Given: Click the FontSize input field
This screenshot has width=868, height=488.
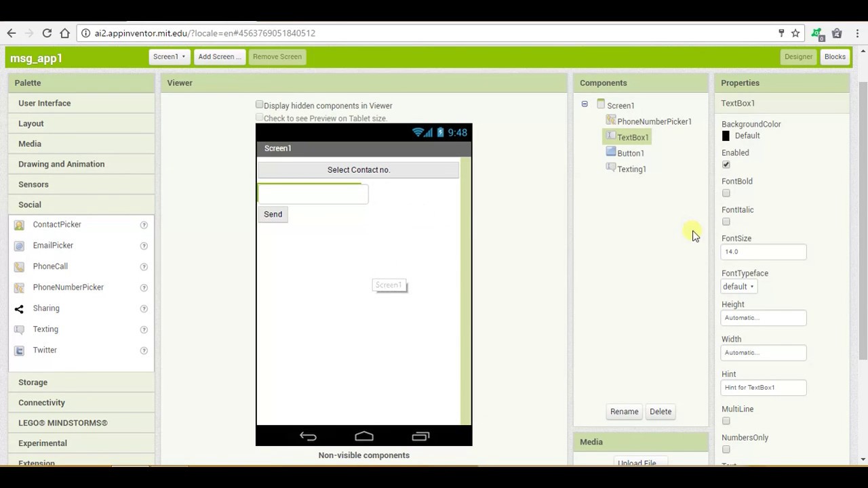Looking at the screenshot, I should (x=764, y=251).
